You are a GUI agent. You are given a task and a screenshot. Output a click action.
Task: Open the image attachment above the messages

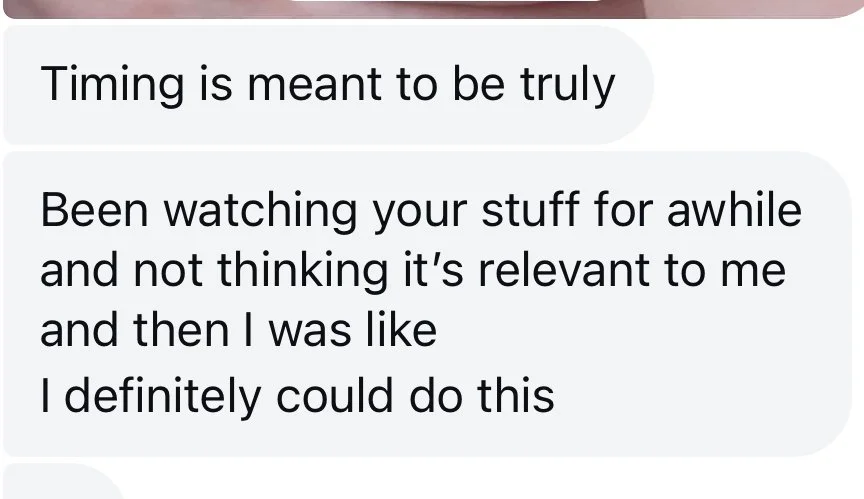pos(430,9)
